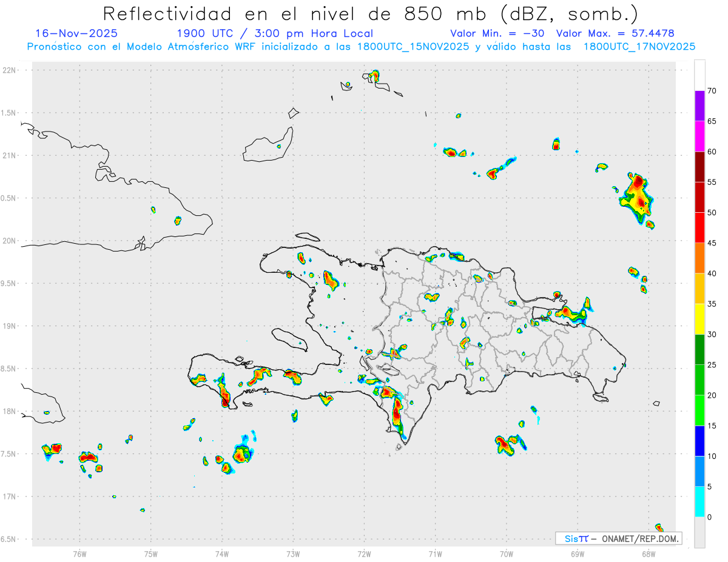Click the colorbar tick label '25'

pos(712,365)
